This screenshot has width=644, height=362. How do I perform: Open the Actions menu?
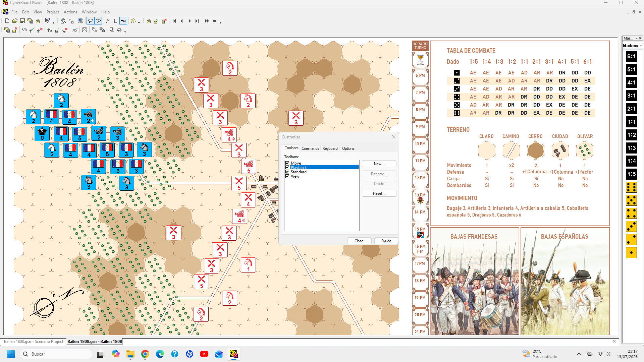(70, 12)
